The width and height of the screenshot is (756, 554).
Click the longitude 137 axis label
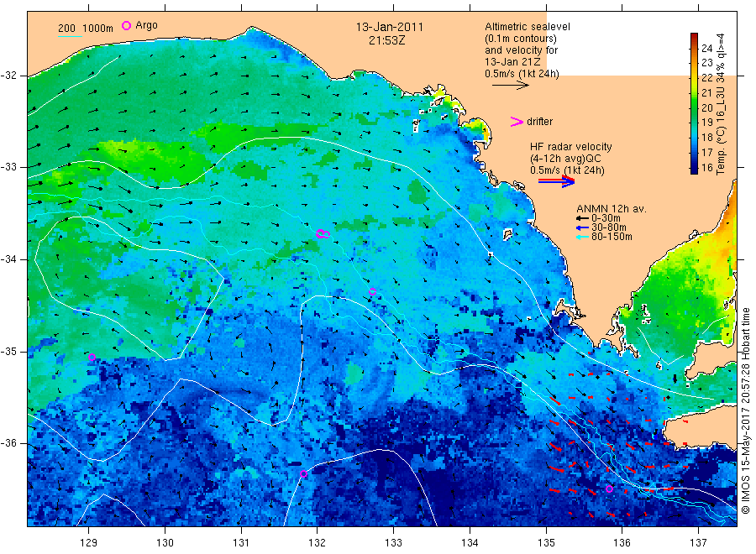click(x=698, y=543)
